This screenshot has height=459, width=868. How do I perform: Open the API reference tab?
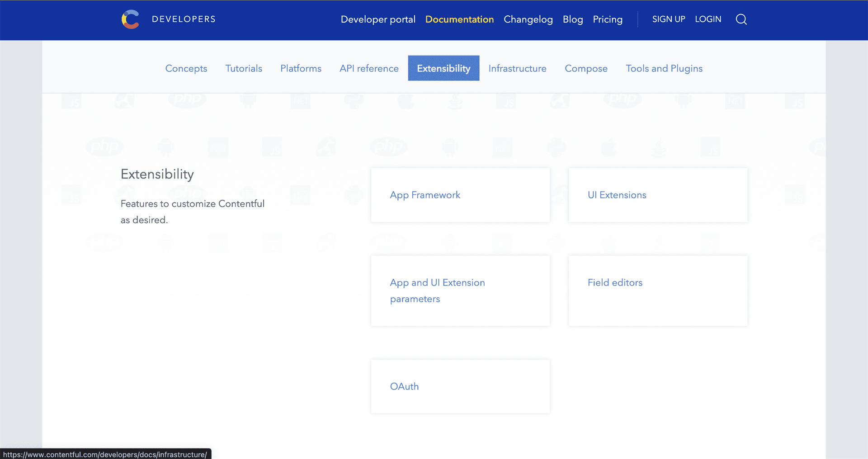[x=369, y=68]
